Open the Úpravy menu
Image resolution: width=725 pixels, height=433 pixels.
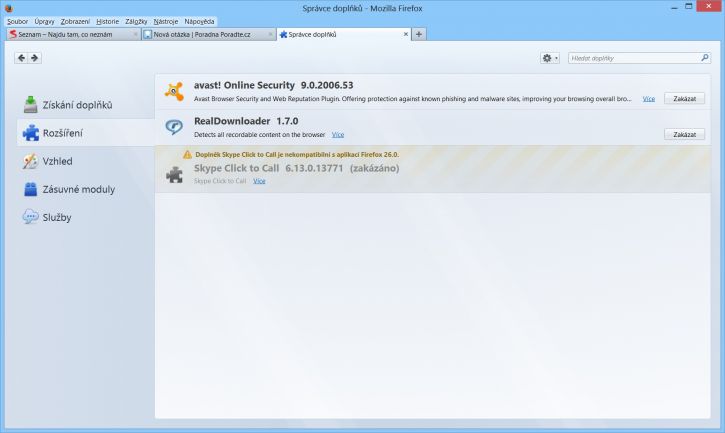(44, 21)
